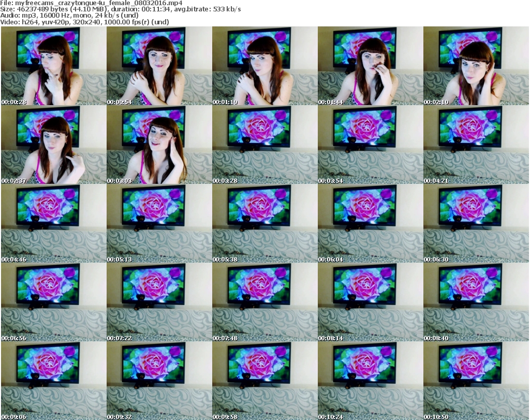Select the frame marked 00:03:28
Image resolution: width=530 pixels, height=420 pixels.
[264, 145]
